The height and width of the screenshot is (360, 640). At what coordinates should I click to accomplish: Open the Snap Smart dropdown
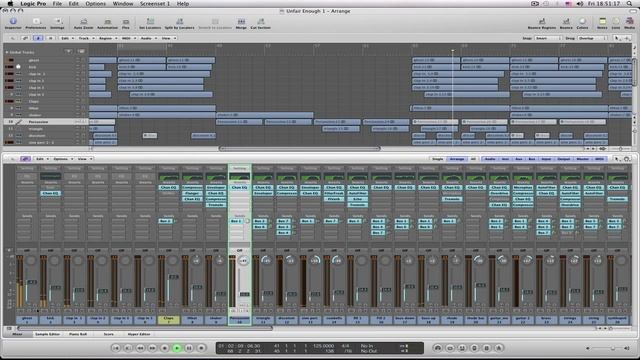point(548,38)
